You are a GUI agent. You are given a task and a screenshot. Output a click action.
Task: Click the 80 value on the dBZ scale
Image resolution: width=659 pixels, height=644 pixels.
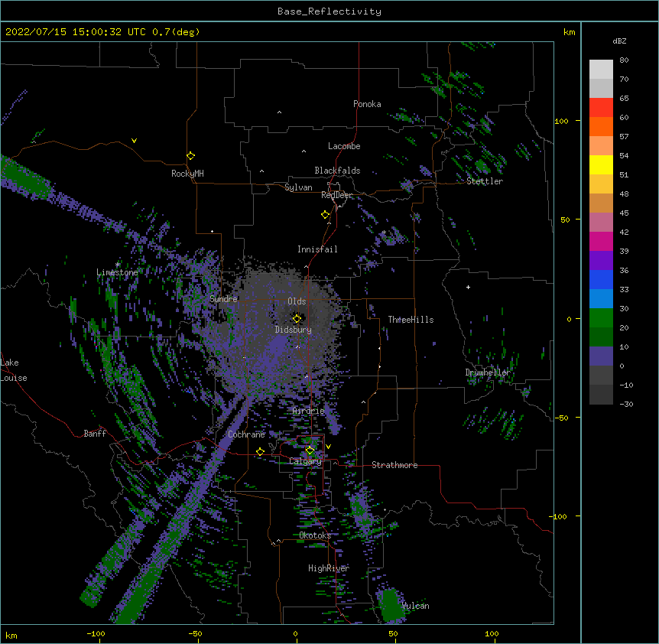[x=624, y=60]
